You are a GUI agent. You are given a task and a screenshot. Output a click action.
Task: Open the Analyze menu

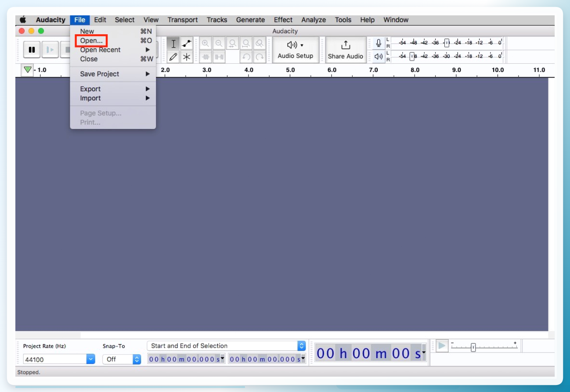pos(314,20)
